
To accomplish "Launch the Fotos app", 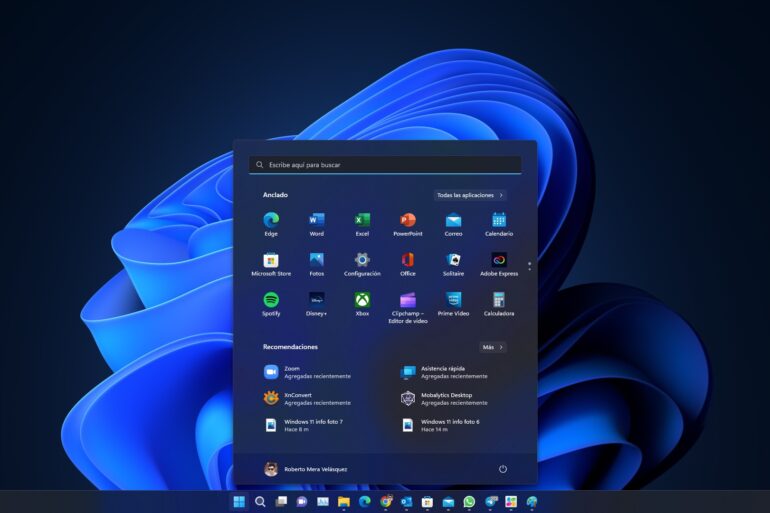I will [x=317, y=264].
